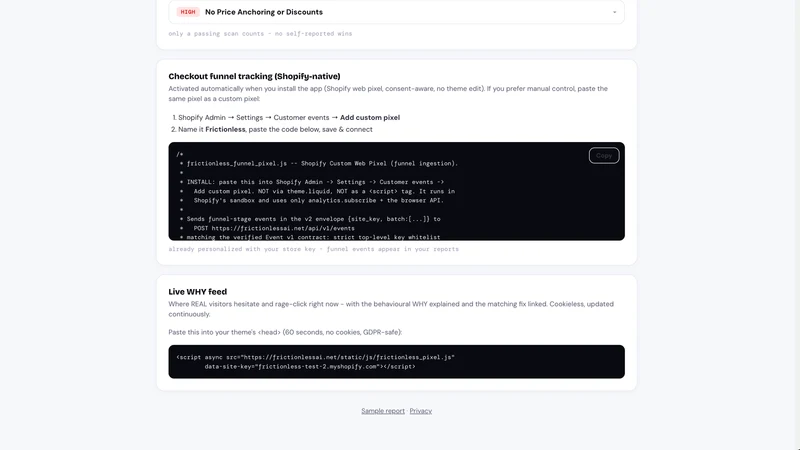Click the only a passing scan counts note
Image resolution: width=800 pixels, height=450 pixels.
[x=260, y=34]
